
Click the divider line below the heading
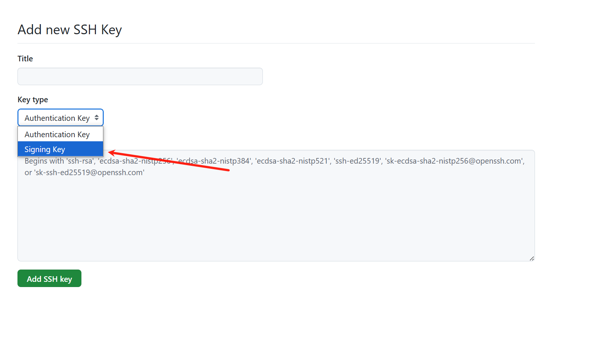276,44
